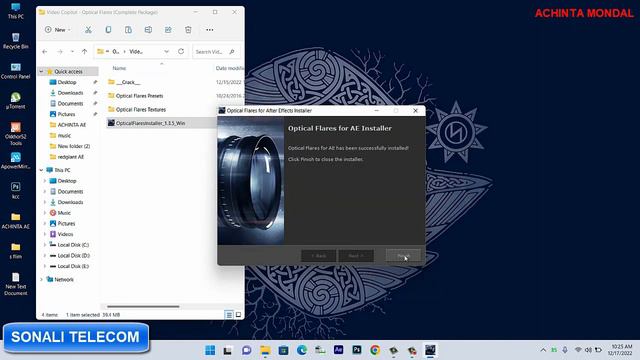Show hidden system tray icons
The height and width of the screenshot is (360, 640).
pyautogui.click(x=543, y=350)
